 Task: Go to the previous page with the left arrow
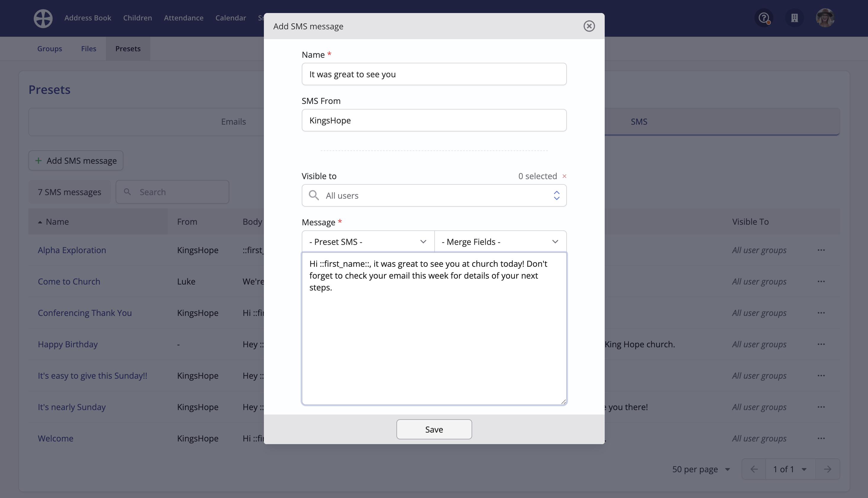[x=754, y=469]
